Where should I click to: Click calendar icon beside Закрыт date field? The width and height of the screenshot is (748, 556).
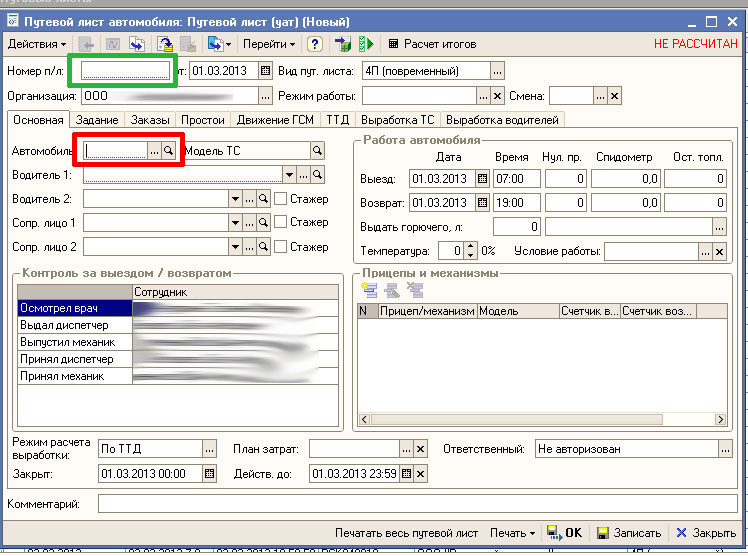[209, 474]
